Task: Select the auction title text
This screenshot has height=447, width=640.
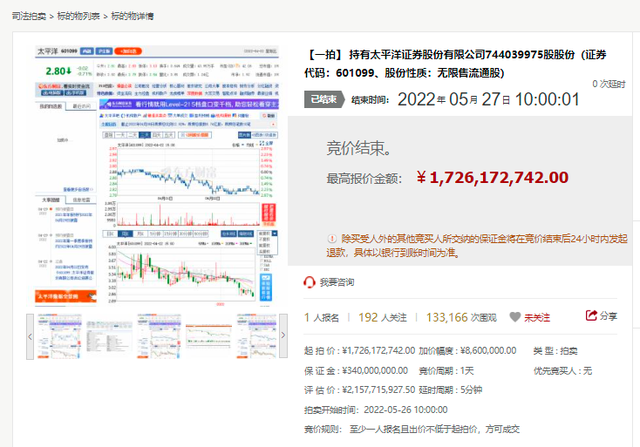Action: [x=455, y=64]
